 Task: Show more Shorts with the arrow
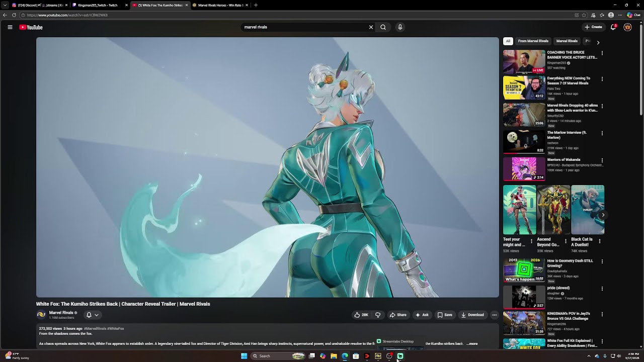[x=603, y=215]
